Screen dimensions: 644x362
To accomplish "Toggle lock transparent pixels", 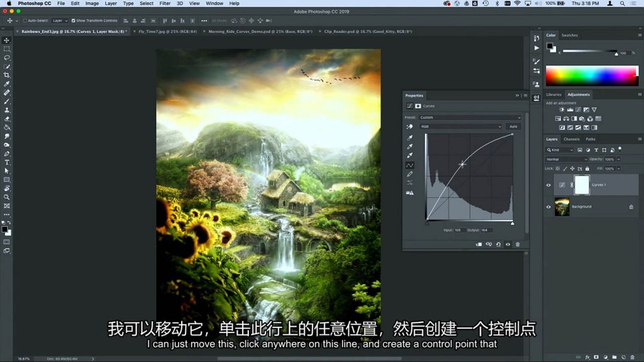I will (x=558, y=168).
